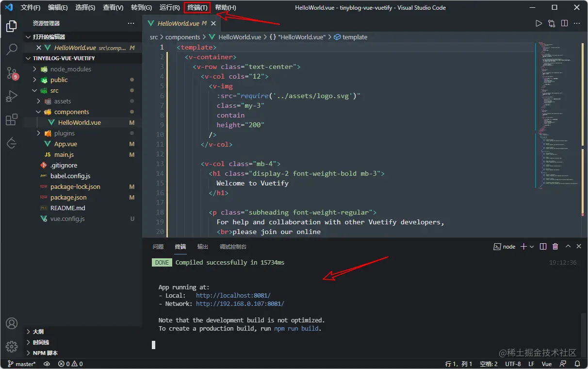Expand the node_modules folder
This screenshot has width=588, height=369.
click(x=34, y=69)
